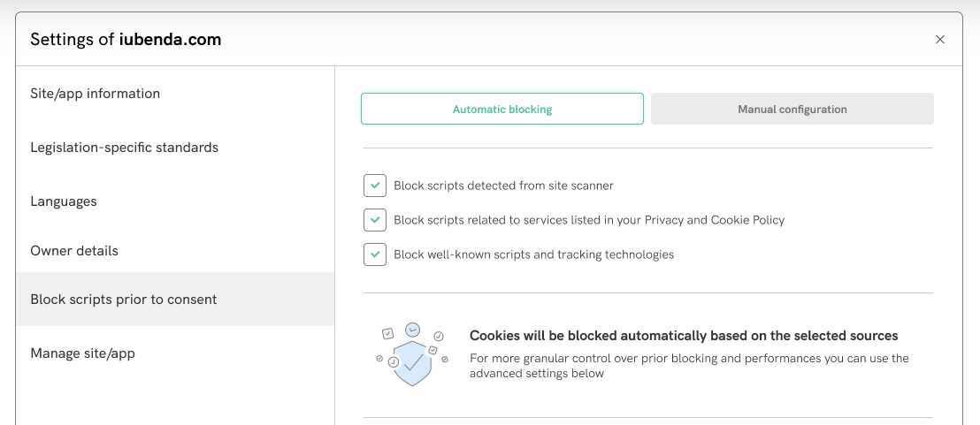Click 'Block well-known scripts and tracking technologies' label
980x425 pixels.
[533, 254]
